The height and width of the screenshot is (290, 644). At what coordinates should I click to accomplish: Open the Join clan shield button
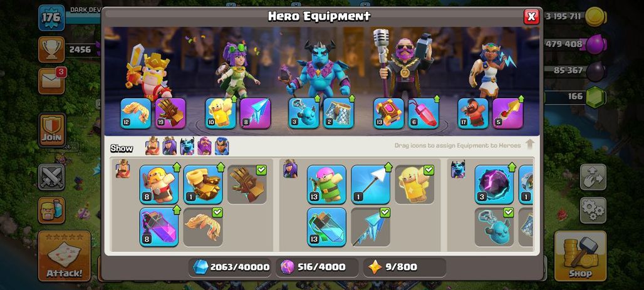pyautogui.click(x=52, y=130)
